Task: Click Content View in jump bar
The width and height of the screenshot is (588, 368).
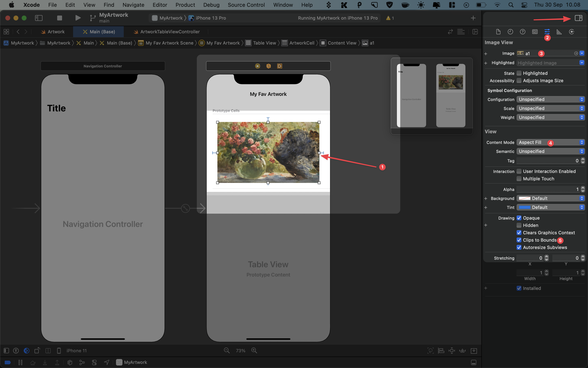Action: coord(338,43)
